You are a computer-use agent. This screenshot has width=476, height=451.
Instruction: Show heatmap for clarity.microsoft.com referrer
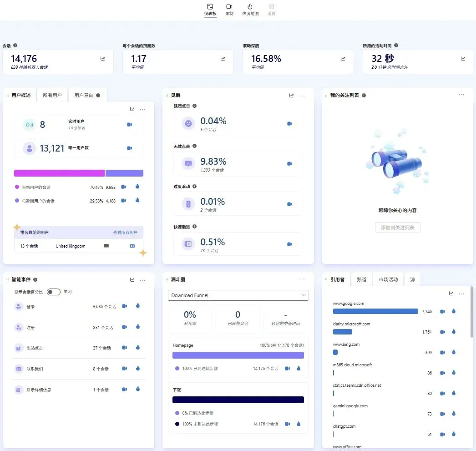pyautogui.click(x=454, y=331)
